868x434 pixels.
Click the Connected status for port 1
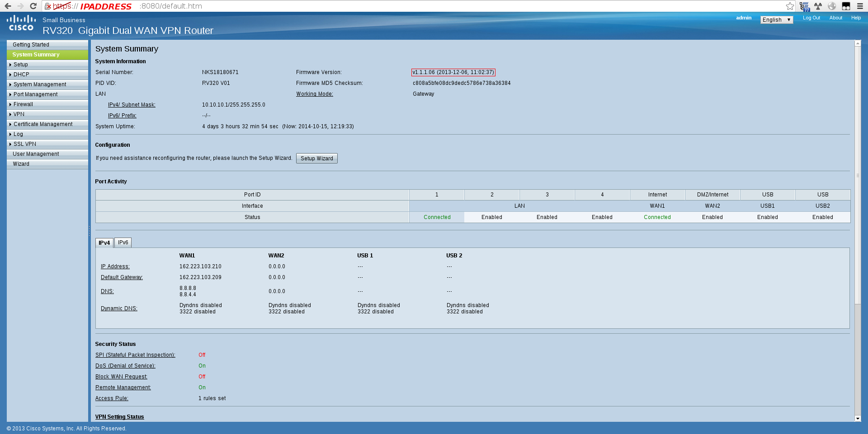(437, 217)
